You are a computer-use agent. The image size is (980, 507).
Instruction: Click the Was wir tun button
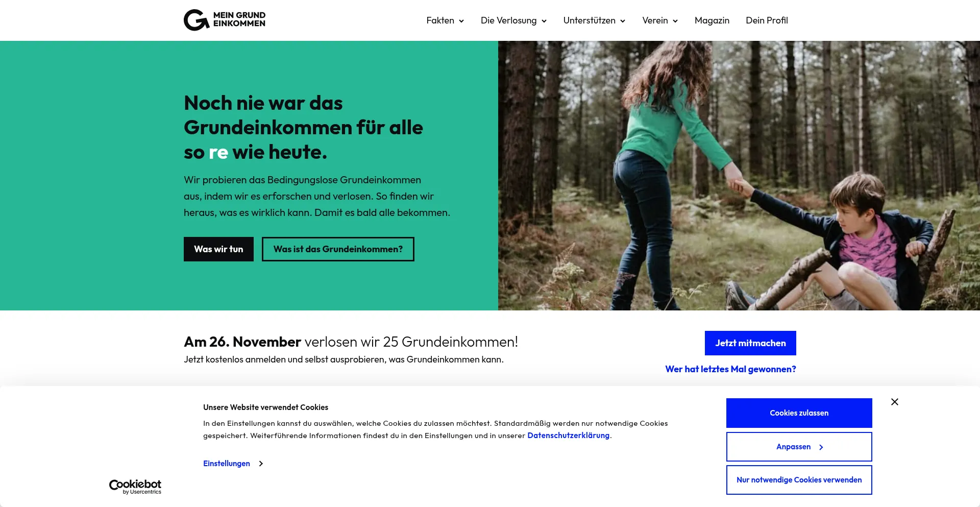[218, 249]
